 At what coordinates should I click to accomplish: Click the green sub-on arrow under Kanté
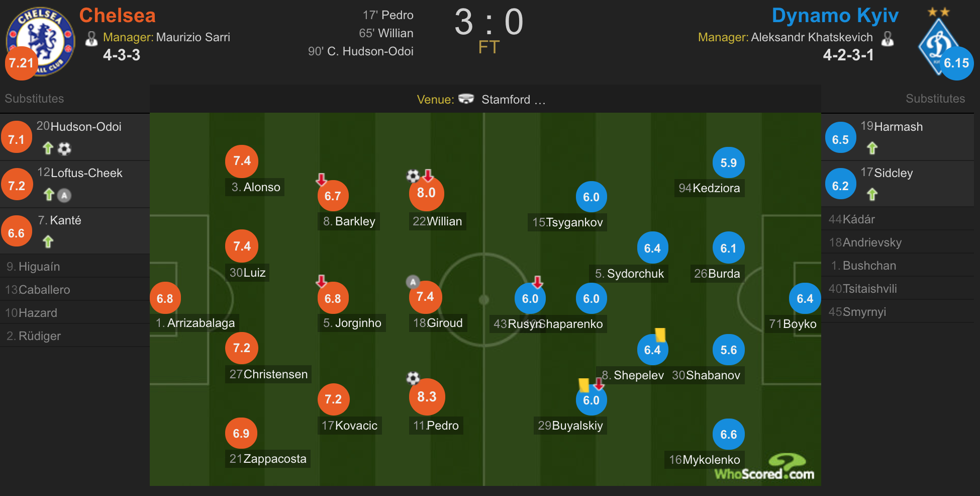tap(48, 242)
